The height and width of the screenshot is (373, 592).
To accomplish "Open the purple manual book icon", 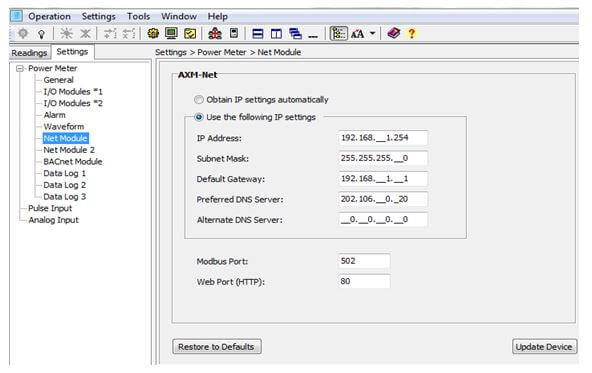I will 393,33.
